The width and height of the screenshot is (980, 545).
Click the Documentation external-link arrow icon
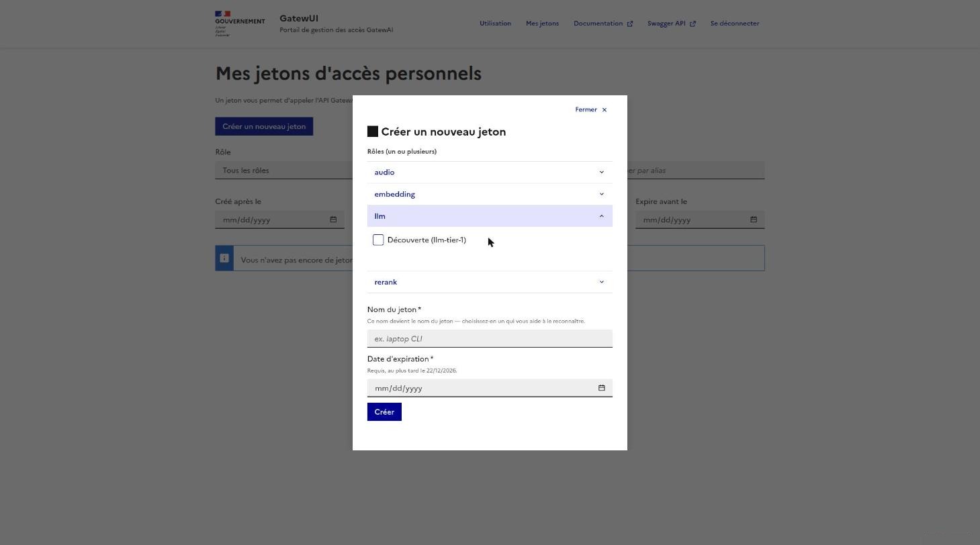tap(630, 23)
